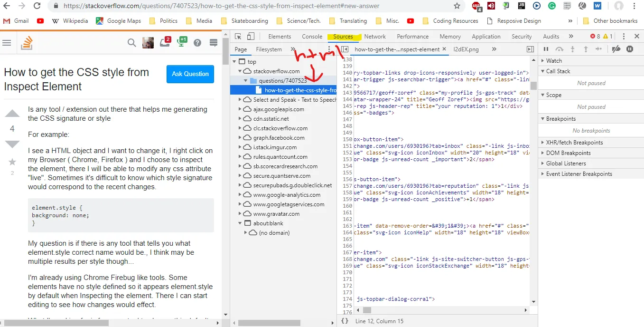644x327 pixels.
Task: Close the how-to-get-the file tab
Action: [x=444, y=49]
